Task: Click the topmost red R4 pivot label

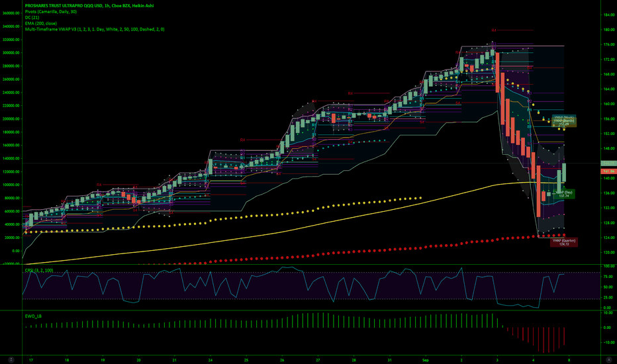Action: pyautogui.click(x=494, y=30)
